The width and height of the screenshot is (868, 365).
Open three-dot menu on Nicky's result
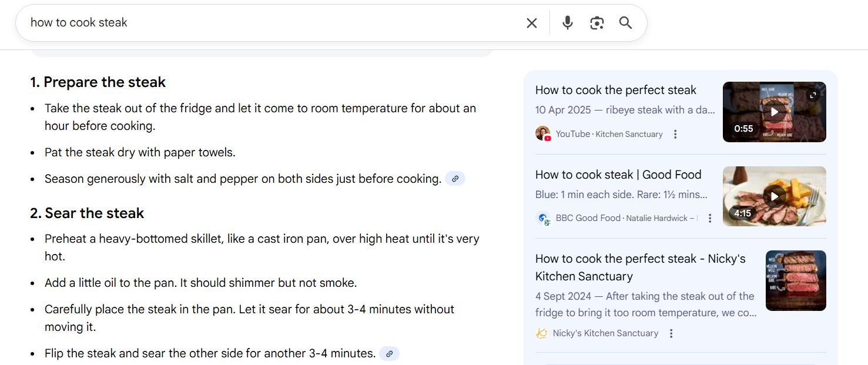[x=671, y=333]
